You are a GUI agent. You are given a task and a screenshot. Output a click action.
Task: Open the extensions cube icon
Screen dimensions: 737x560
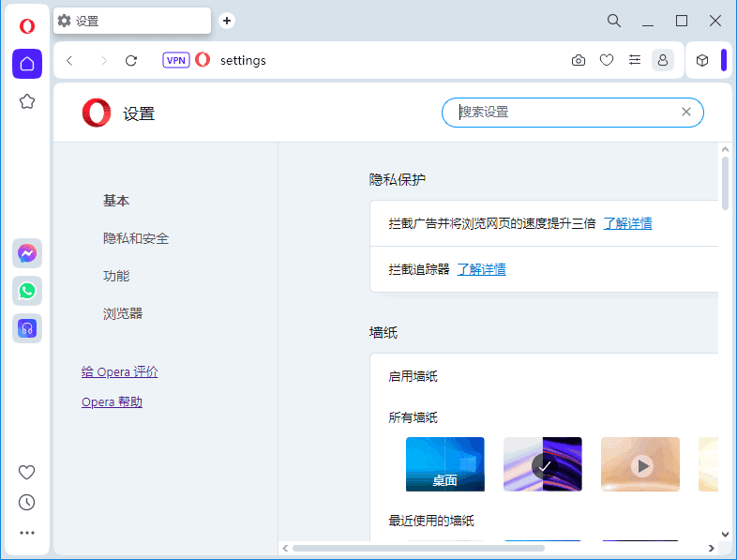coord(702,60)
